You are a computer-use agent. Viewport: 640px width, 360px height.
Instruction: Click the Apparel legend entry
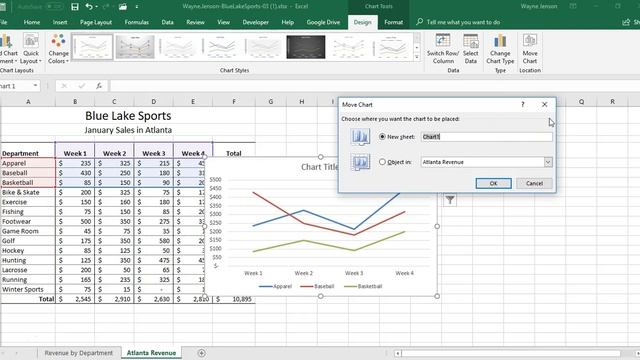[276, 286]
